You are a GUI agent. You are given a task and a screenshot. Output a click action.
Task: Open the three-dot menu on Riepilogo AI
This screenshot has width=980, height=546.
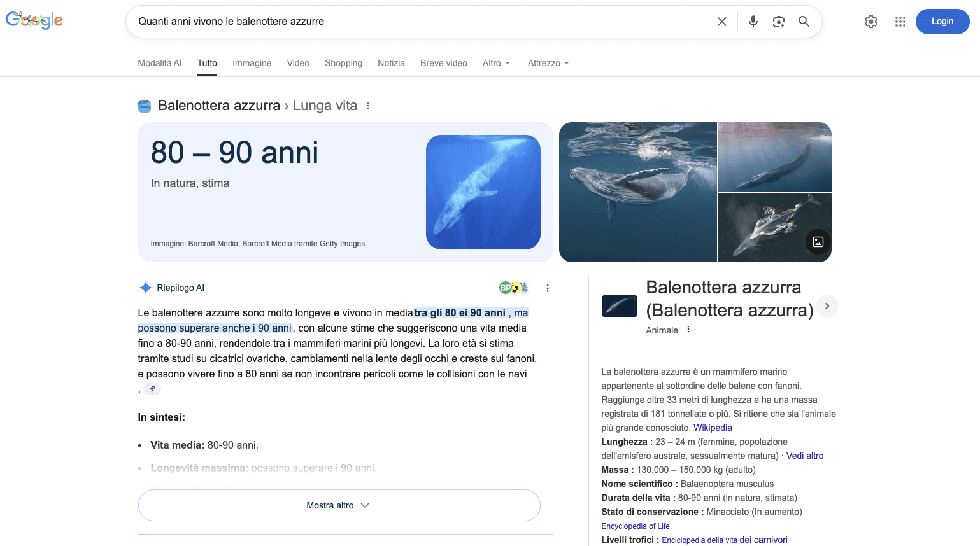point(548,288)
